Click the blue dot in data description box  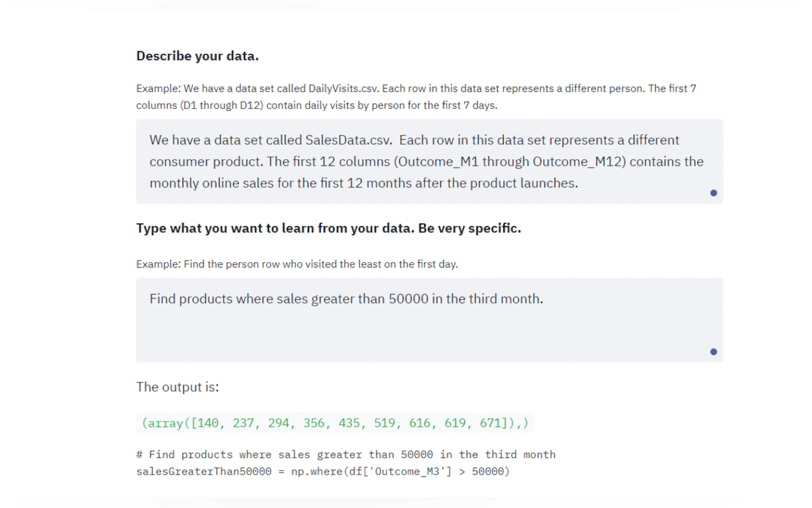[x=713, y=193]
